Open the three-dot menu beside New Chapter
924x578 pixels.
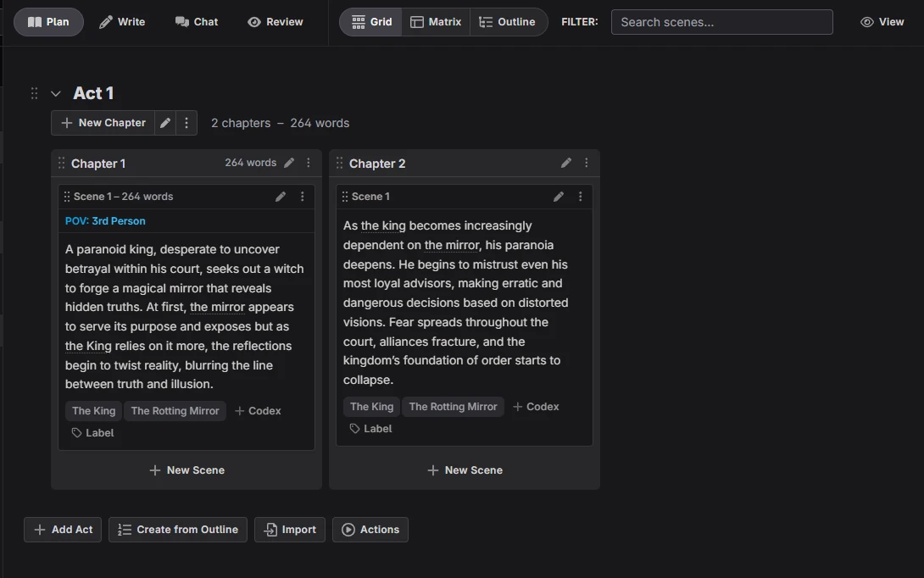tap(186, 123)
